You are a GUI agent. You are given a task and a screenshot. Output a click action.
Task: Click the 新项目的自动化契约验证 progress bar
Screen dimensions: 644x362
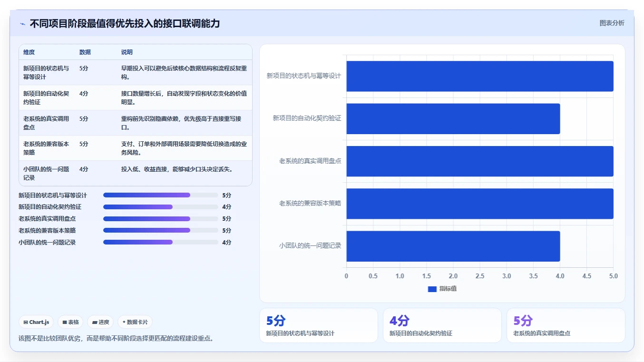[x=161, y=207]
